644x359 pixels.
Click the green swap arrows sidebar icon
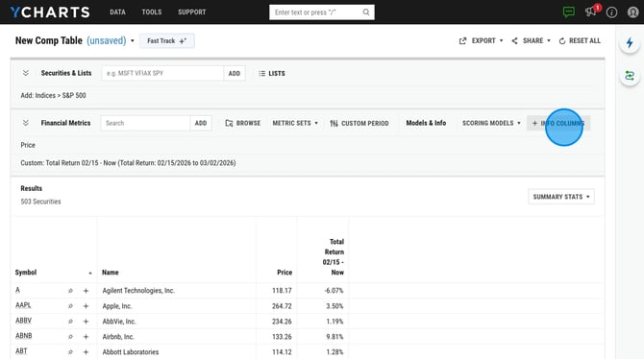tap(630, 76)
